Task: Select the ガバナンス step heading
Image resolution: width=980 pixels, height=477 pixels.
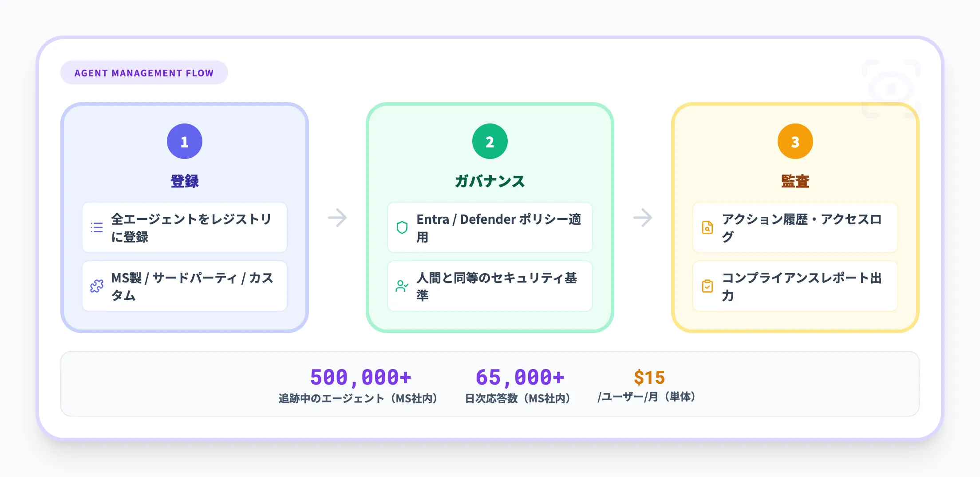Action: coord(490,181)
